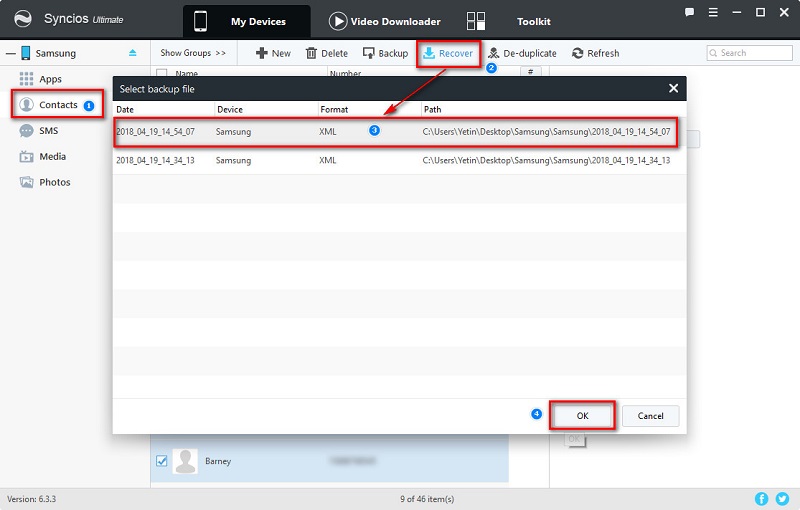Viewport: 800px width, 510px height.
Task: Click the grid icon for Toolkit
Action: pos(476,21)
